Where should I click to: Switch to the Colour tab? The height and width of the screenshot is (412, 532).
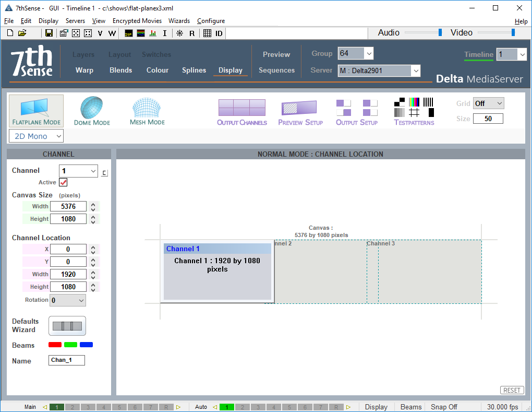click(x=158, y=70)
